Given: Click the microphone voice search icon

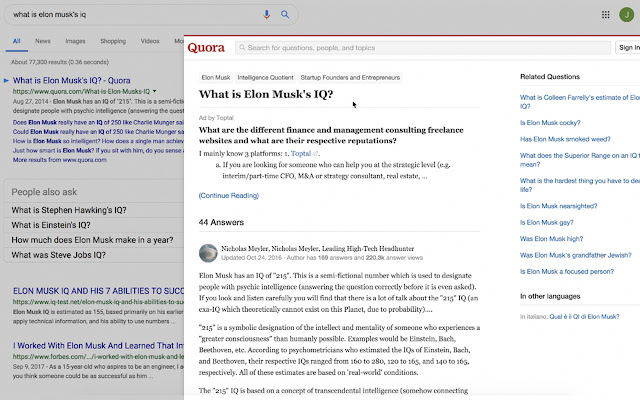Looking at the screenshot, I should (x=267, y=15).
